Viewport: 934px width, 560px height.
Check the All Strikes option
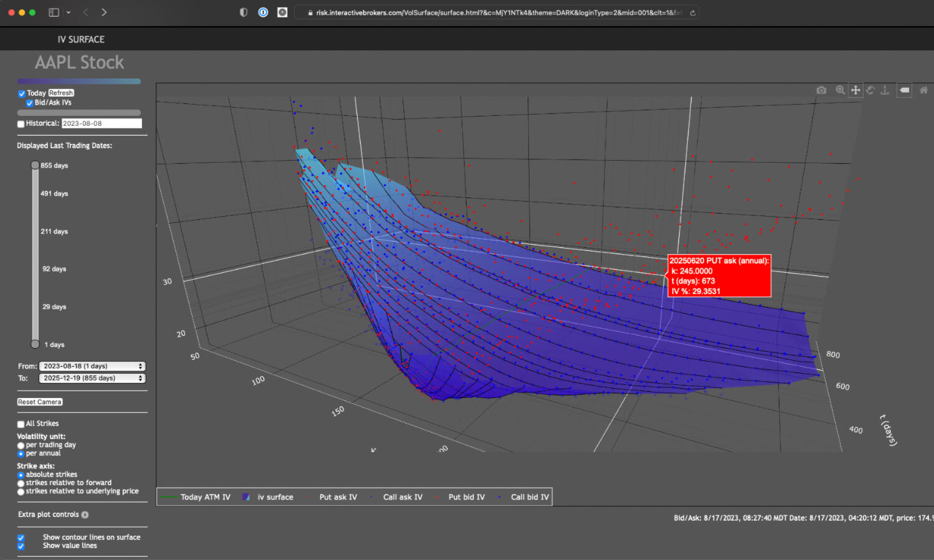coord(21,424)
